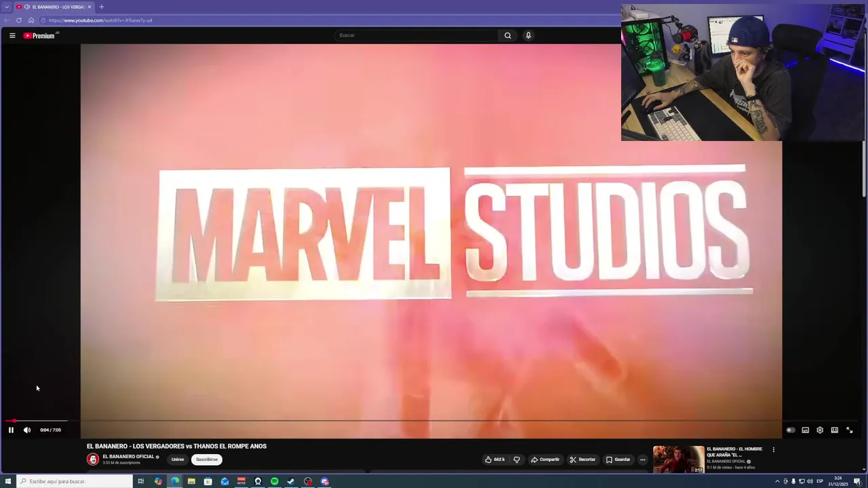Open Copilot from the taskbar
The width and height of the screenshot is (868, 488).
click(158, 481)
